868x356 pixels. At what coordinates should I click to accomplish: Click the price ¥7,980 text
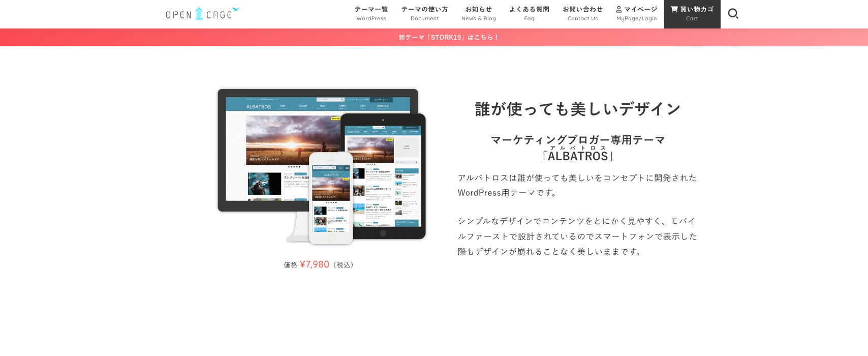[x=315, y=264]
